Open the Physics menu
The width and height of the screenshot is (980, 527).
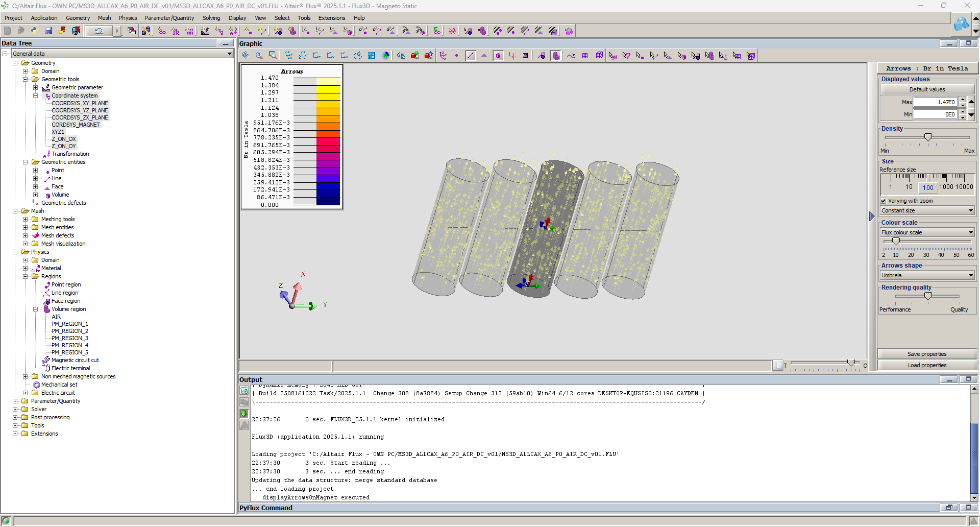pyautogui.click(x=128, y=18)
